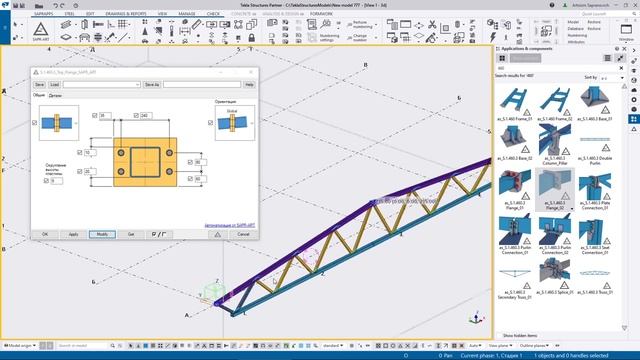Expand the Global orientation picture dropdown

pyautogui.click(x=252, y=123)
